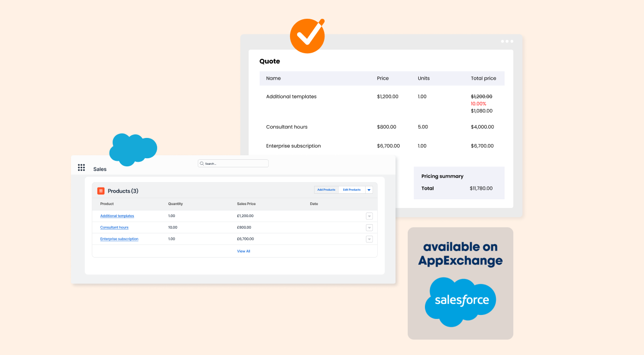
Task: Open the Enterprise subscription product record
Action: click(119, 239)
